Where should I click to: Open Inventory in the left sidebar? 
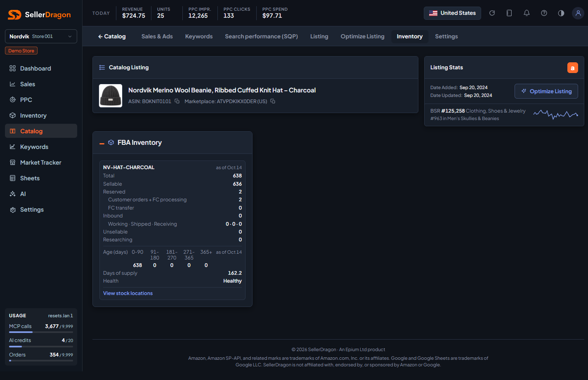[x=41, y=116]
